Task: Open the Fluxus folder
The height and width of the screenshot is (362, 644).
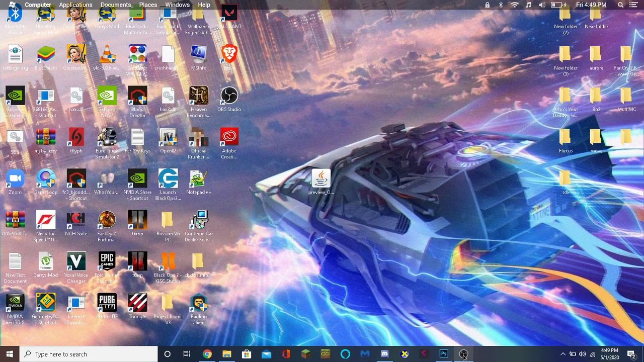Action: tap(566, 137)
